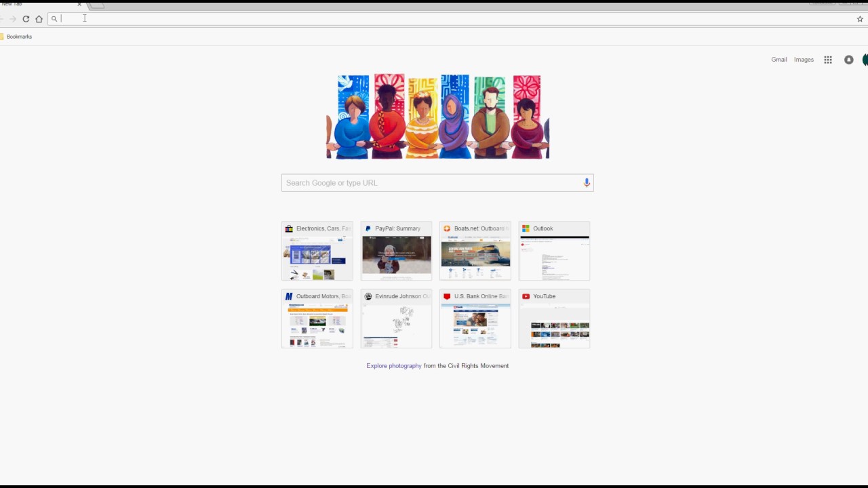
Task: Open the Outboard Motors tile
Action: (317, 319)
